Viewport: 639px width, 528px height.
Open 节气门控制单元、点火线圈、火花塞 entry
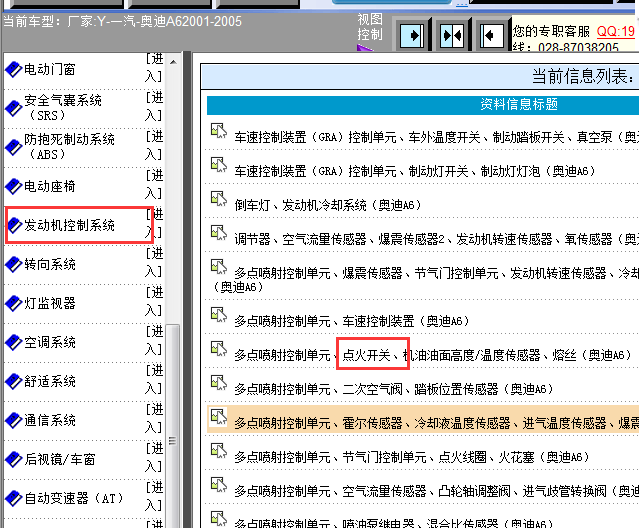point(412,457)
